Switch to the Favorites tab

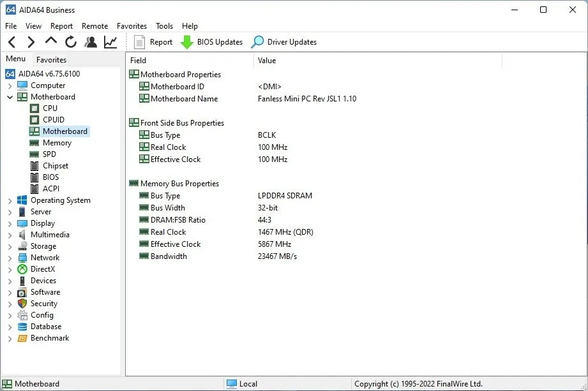coord(51,59)
